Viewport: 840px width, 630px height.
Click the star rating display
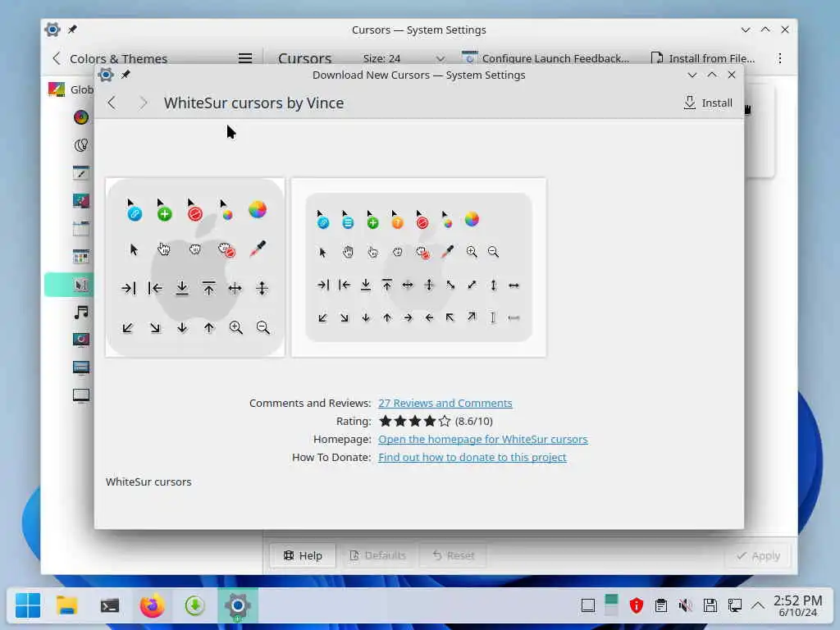coord(414,421)
